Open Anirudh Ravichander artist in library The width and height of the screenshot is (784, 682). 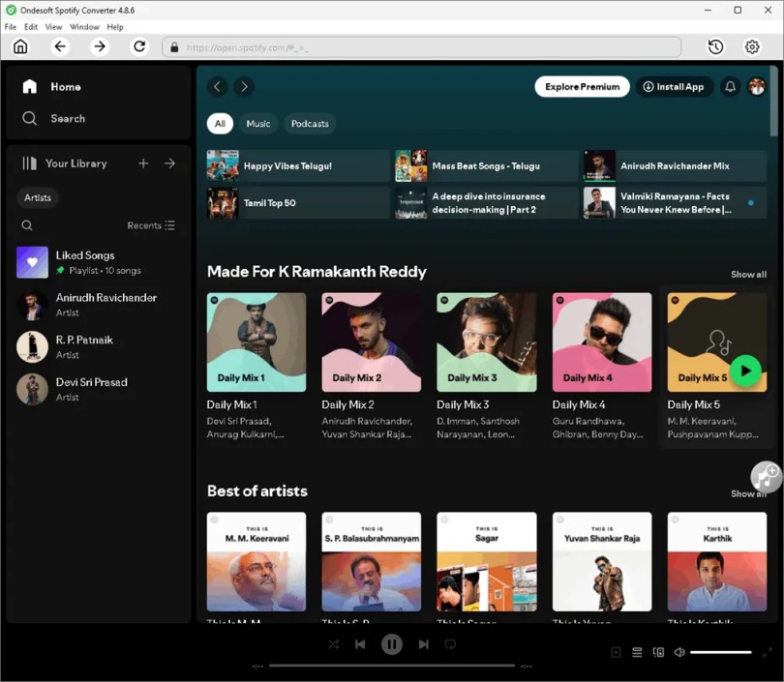[x=98, y=305]
